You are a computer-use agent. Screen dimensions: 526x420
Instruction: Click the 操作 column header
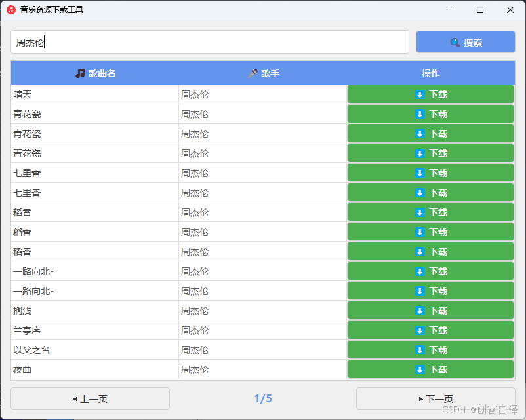click(431, 73)
